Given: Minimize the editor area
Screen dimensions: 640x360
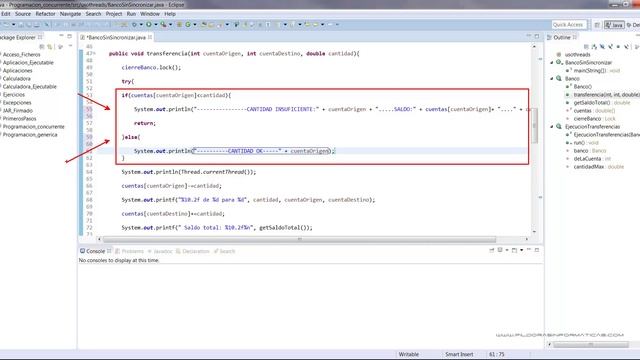Looking at the screenshot, I should (529, 36).
